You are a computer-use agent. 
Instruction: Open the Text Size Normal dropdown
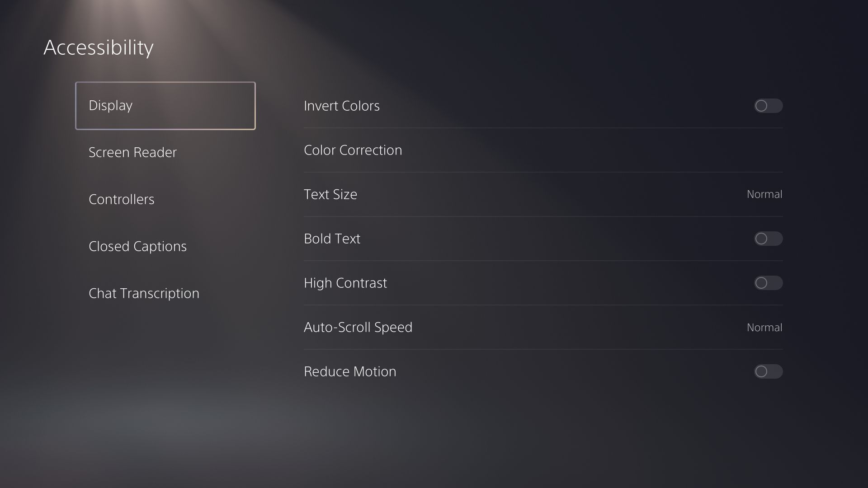tap(764, 194)
